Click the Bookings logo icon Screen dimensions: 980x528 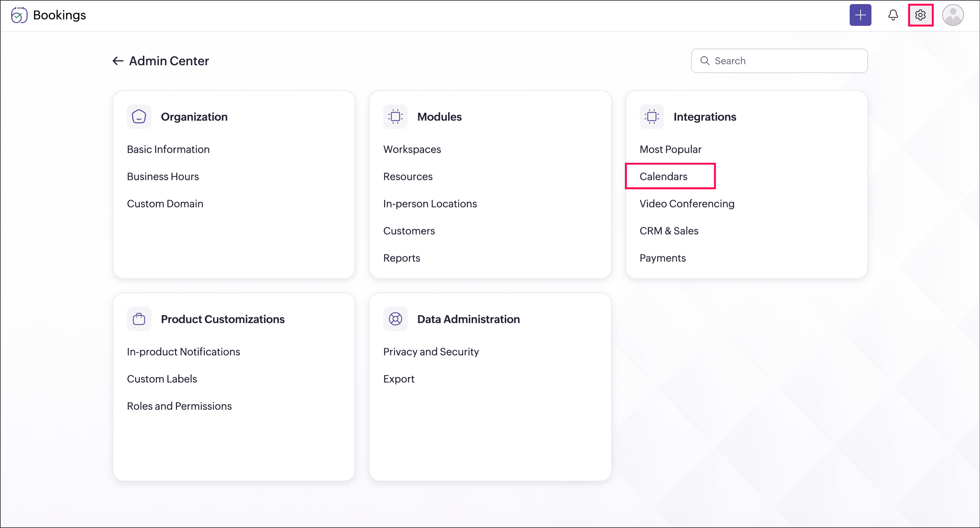pos(19,15)
